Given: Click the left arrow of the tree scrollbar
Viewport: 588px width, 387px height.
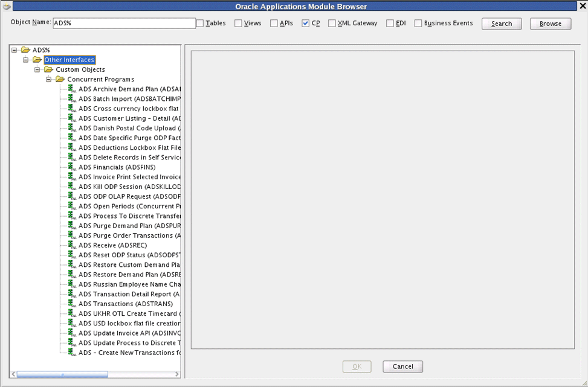Looking at the screenshot, I should (x=13, y=374).
